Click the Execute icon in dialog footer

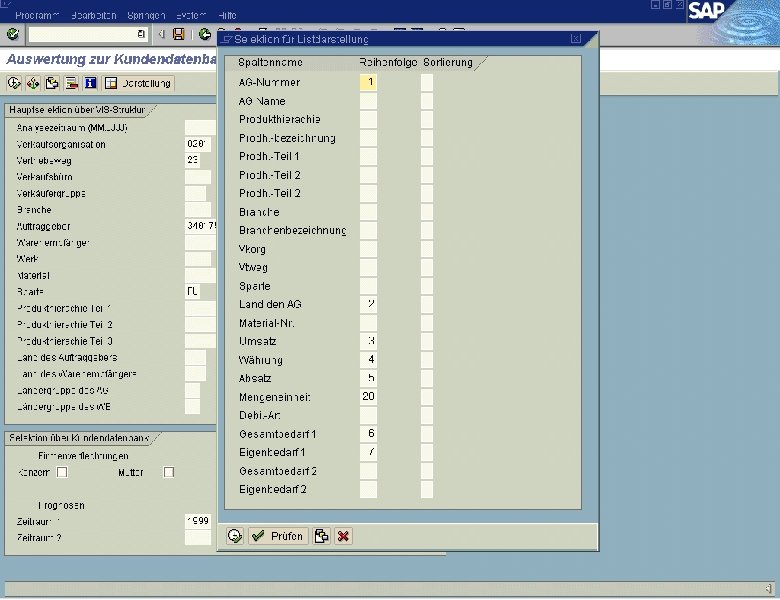235,536
